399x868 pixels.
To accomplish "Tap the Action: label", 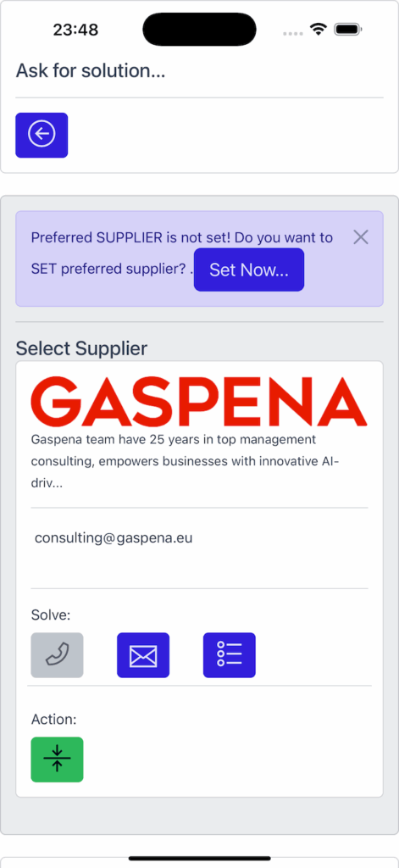I will click(x=53, y=720).
